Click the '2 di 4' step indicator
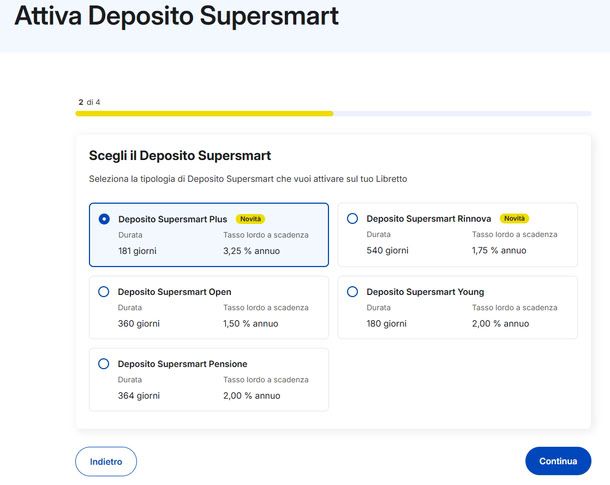This screenshot has height=485, width=610. (x=89, y=102)
